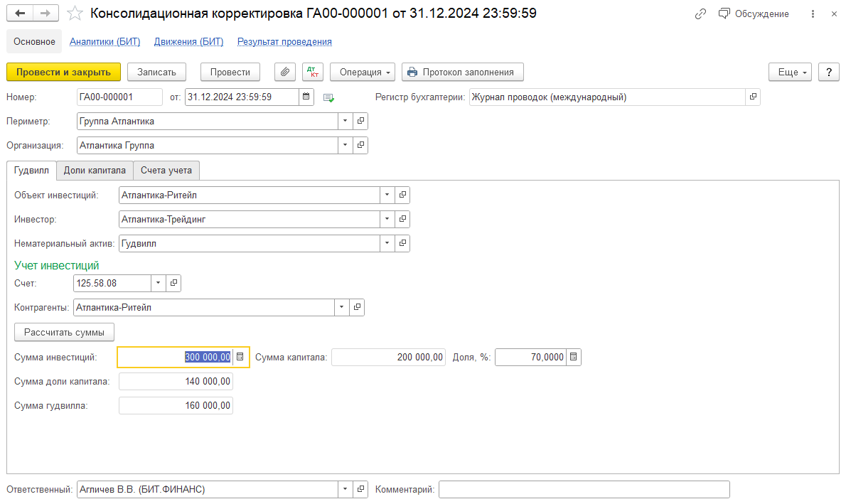846x504 pixels.
Task: Open the Инвестор record with open icon
Action: (402, 220)
